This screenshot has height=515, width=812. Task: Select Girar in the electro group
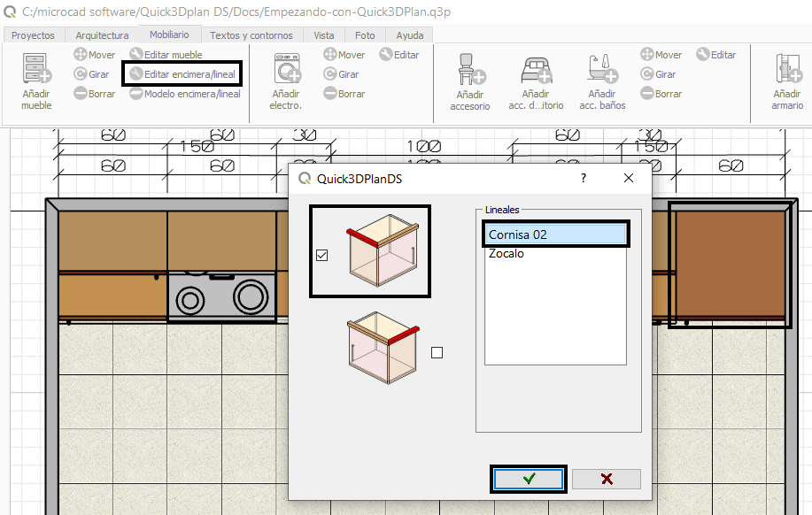(341, 74)
